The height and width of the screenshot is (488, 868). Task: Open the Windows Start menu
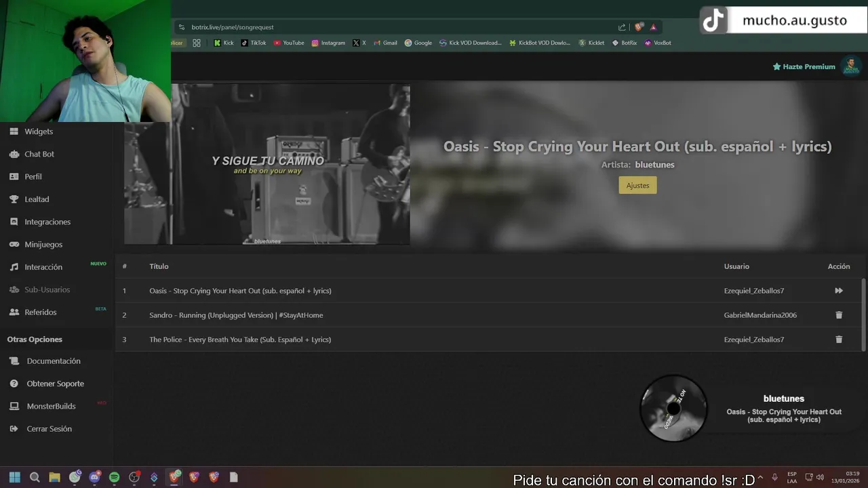click(x=14, y=477)
